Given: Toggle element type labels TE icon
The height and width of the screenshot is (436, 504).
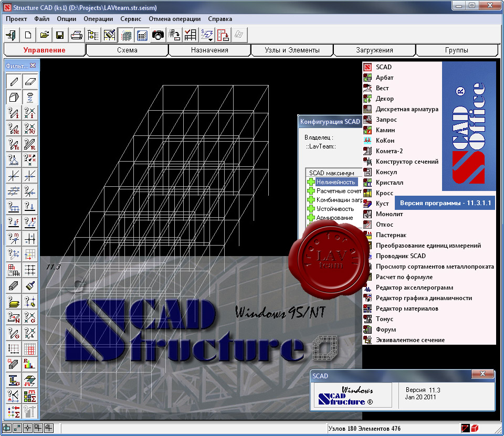Looking at the screenshot, I should (x=14, y=144).
